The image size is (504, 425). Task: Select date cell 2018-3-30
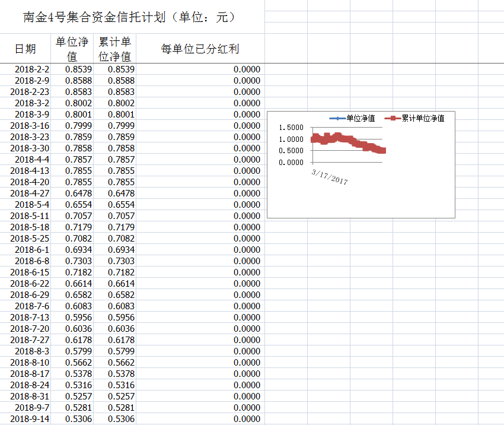25,148
